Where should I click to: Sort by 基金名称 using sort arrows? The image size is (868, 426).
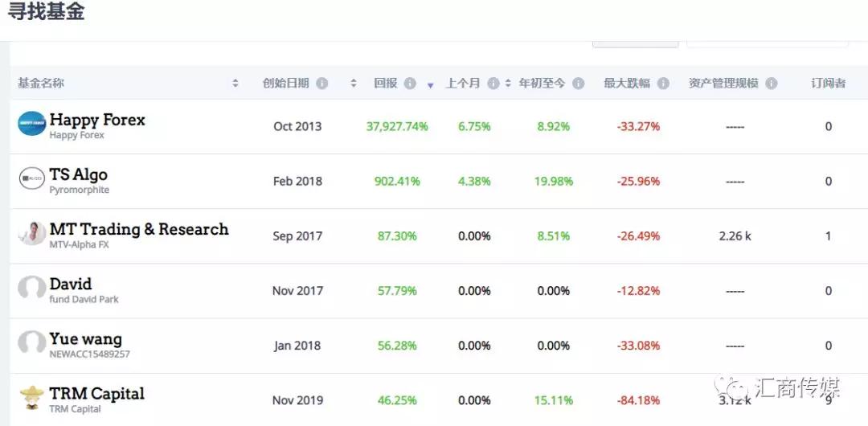click(x=235, y=83)
